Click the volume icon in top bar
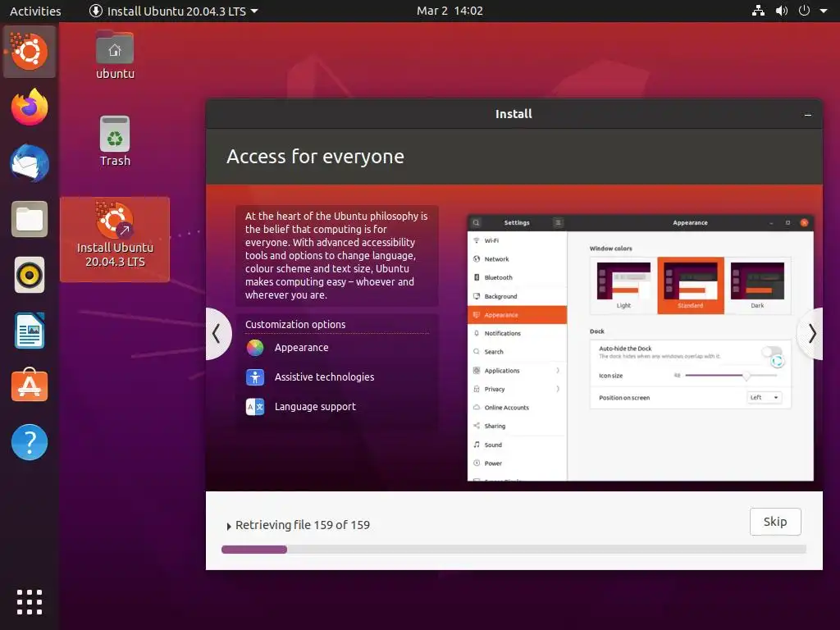The image size is (840, 630). coord(782,11)
